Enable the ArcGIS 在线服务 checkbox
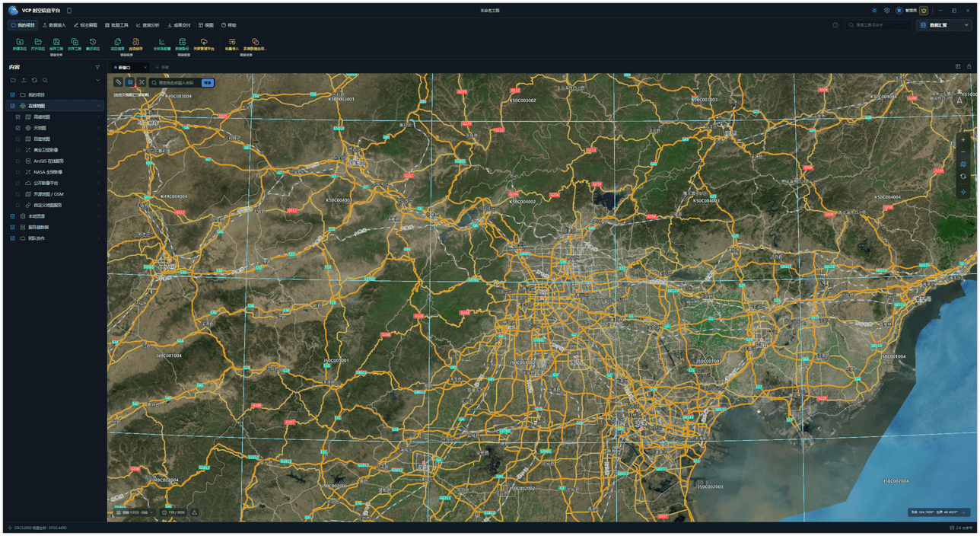 18,161
